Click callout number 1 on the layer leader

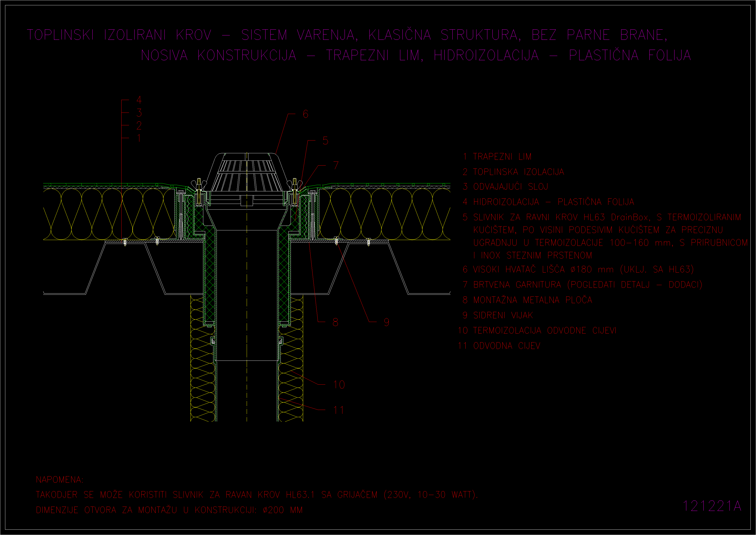139,138
